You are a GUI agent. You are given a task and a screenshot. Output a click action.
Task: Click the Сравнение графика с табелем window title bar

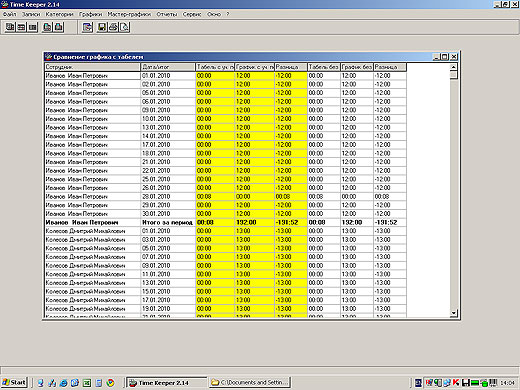tap(238, 57)
